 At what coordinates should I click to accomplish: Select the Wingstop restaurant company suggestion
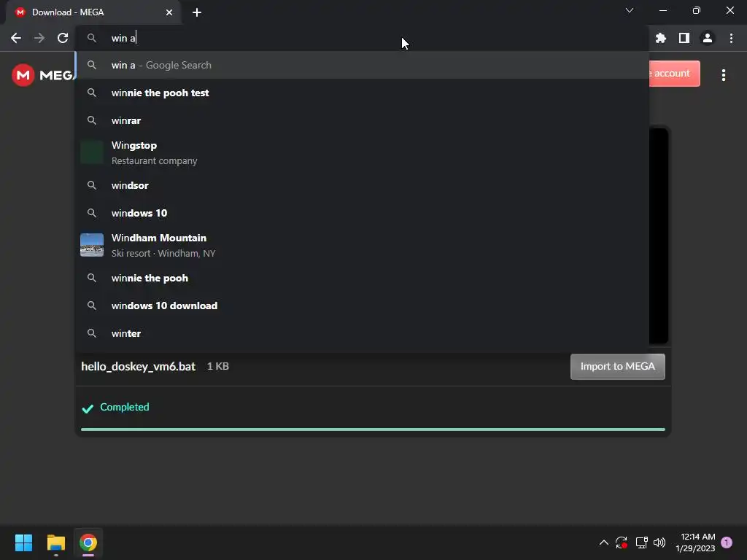point(362,153)
